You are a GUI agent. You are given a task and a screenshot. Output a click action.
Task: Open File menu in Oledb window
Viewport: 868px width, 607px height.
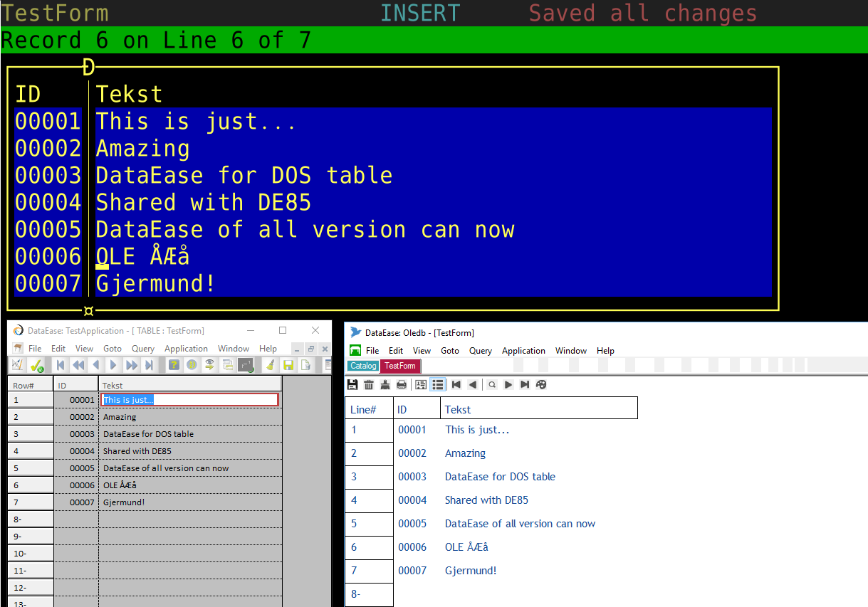click(x=372, y=351)
